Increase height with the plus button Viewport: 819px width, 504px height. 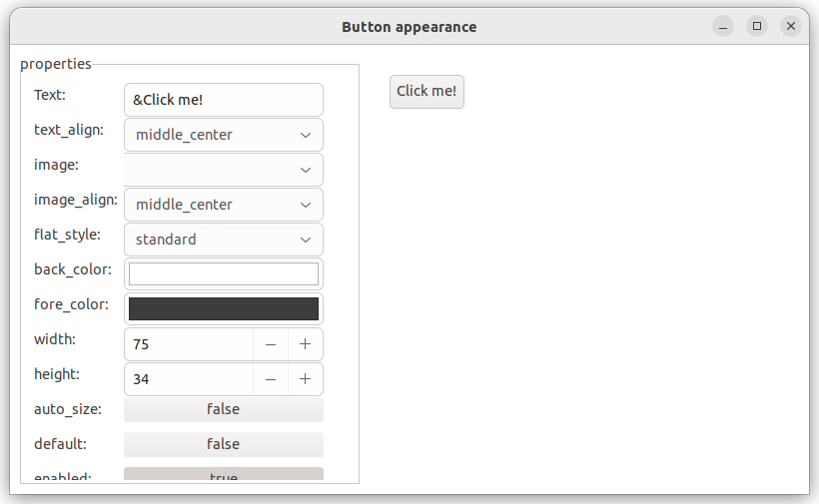[306, 379]
